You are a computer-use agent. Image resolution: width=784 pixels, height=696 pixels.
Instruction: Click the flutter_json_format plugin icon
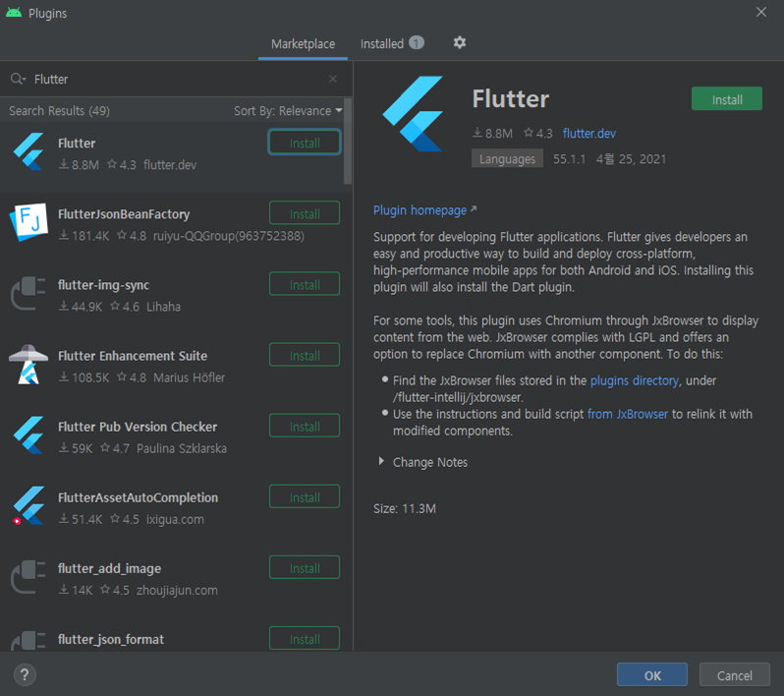[x=28, y=640]
